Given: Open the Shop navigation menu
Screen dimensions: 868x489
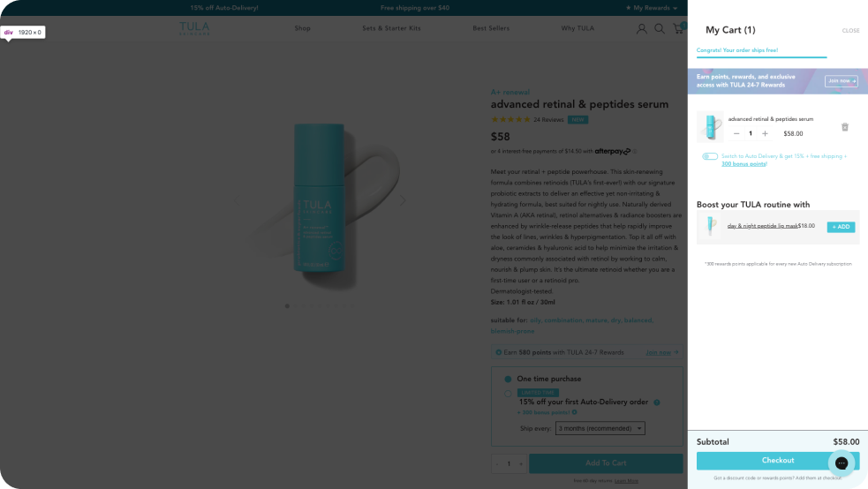Looking at the screenshot, I should click(x=302, y=28).
